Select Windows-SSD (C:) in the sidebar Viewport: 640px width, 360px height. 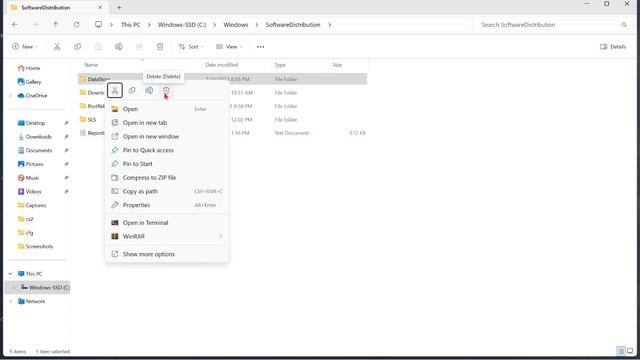(x=39, y=287)
